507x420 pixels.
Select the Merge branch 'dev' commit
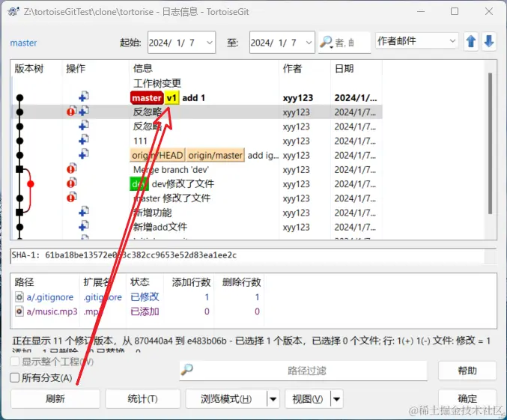pyautogui.click(x=171, y=170)
